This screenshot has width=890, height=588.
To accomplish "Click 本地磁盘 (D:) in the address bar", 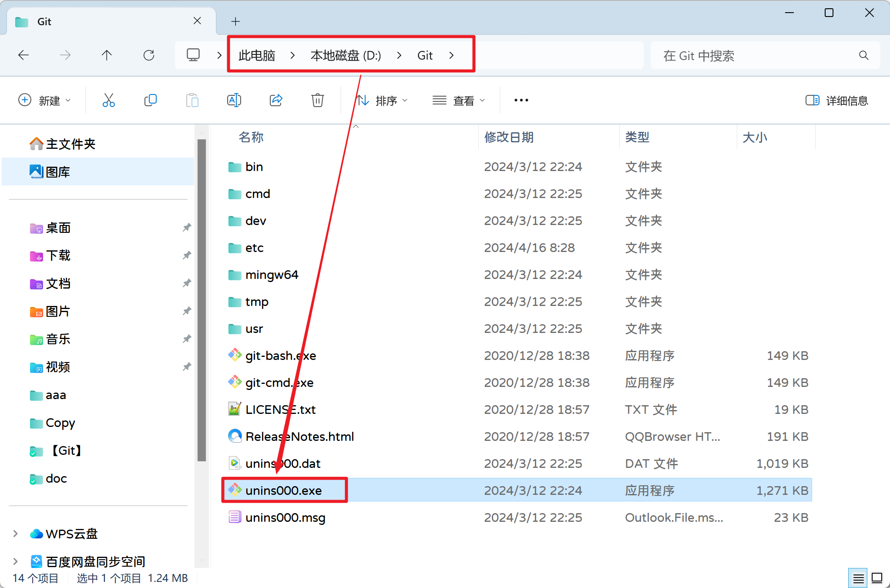I will pyautogui.click(x=346, y=56).
